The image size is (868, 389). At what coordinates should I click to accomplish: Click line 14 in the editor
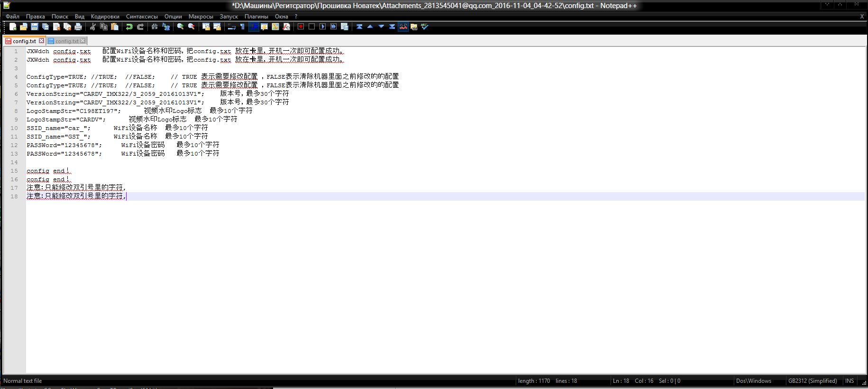[190, 162]
